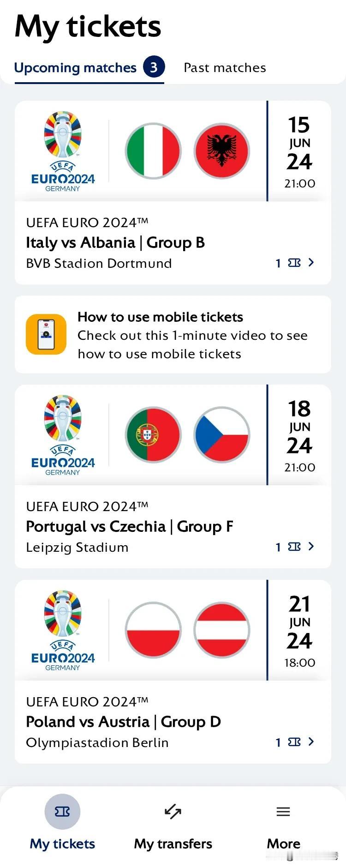The height and width of the screenshot is (868, 346).
Task: Tap the ticket icon for Portugal vs Czechia
Action: coord(294,547)
